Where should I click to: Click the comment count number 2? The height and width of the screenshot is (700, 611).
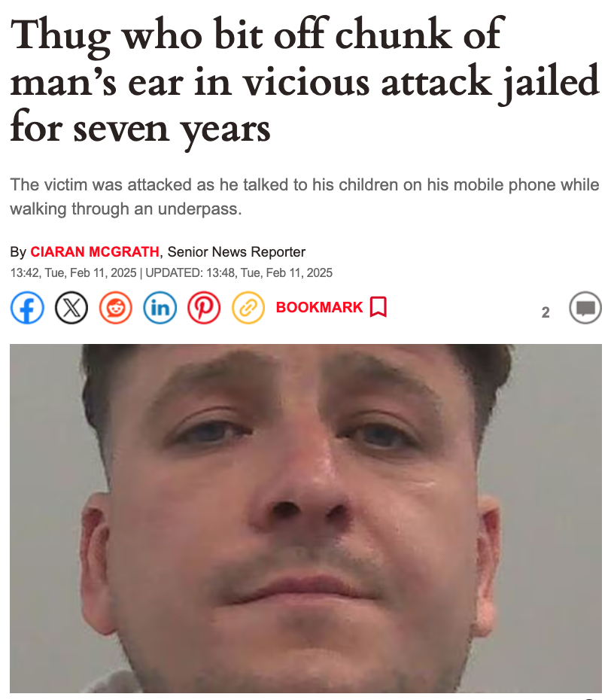coord(546,312)
